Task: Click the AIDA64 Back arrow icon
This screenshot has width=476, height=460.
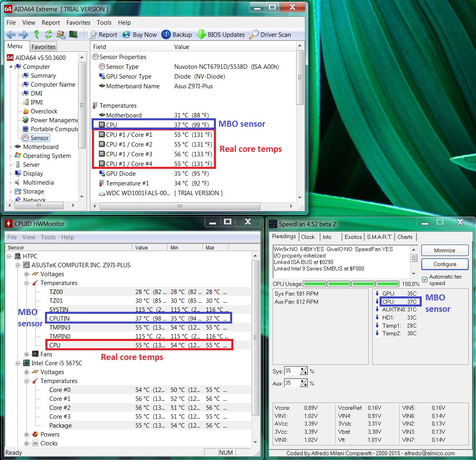Action: [11, 34]
